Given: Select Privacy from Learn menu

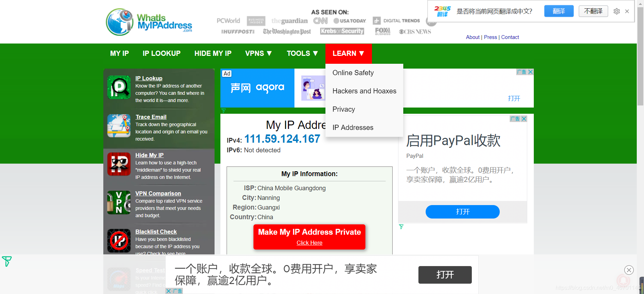Looking at the screenshot, I should point(364,109).
